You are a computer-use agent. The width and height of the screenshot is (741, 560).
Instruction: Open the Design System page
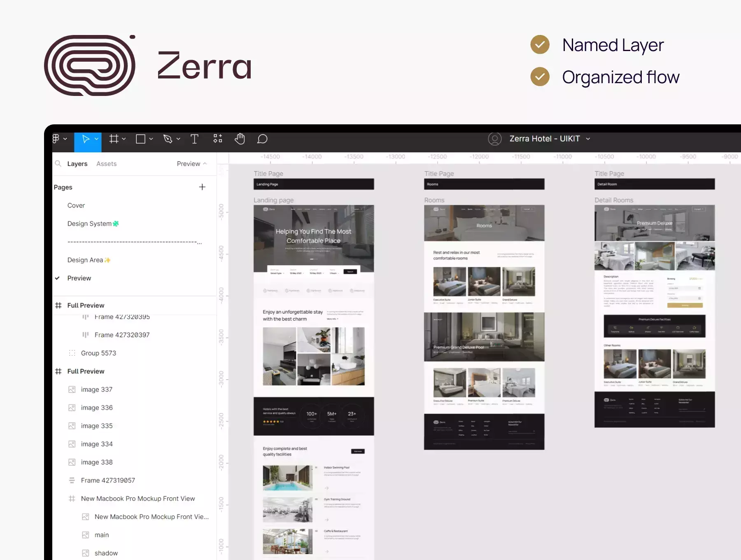93,224
